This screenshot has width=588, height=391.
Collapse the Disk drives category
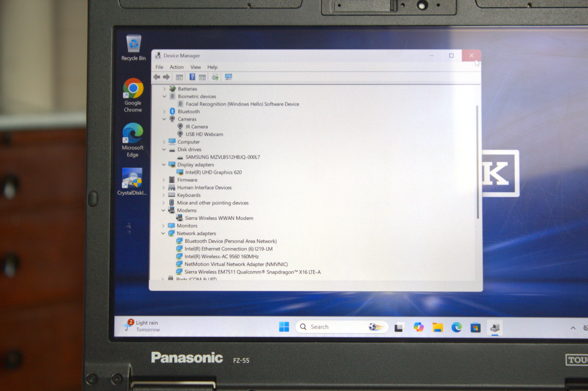click(164, 149)
